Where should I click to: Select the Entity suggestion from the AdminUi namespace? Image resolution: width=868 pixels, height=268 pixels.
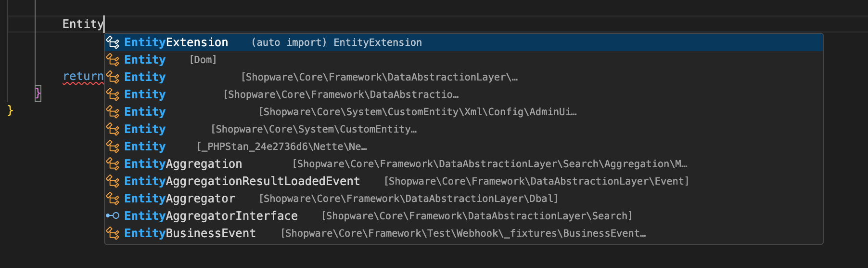pos(145,112)
